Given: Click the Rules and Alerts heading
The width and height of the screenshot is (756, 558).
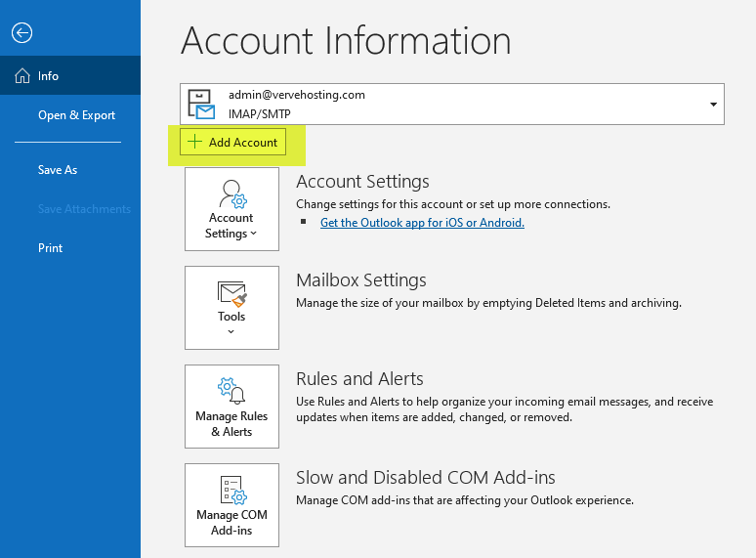Looking at the screenshot, I should point(359,379).
